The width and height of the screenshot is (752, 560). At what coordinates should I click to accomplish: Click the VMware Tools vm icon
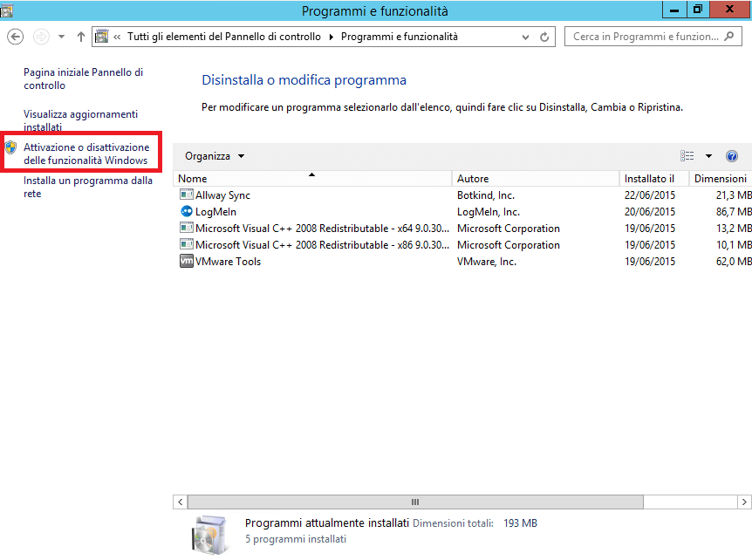tap(186, 262)
